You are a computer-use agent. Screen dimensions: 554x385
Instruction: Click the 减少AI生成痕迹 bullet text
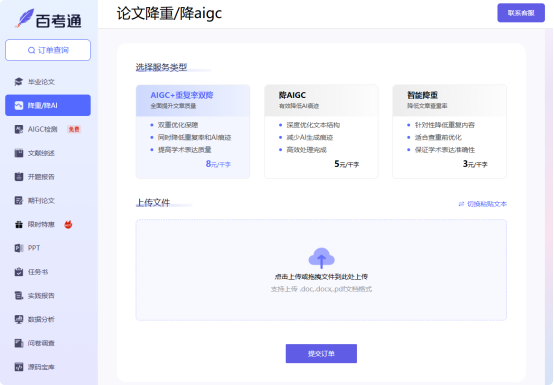point(310,137)
